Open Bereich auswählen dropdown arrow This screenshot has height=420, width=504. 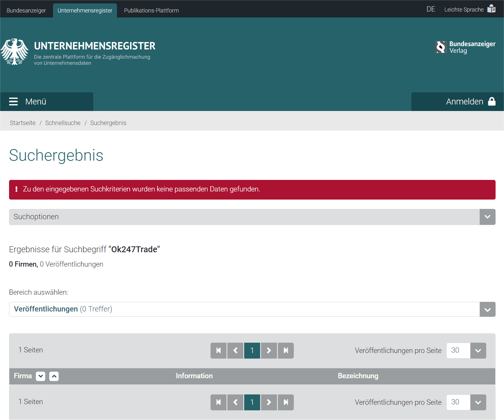[487, 309]
